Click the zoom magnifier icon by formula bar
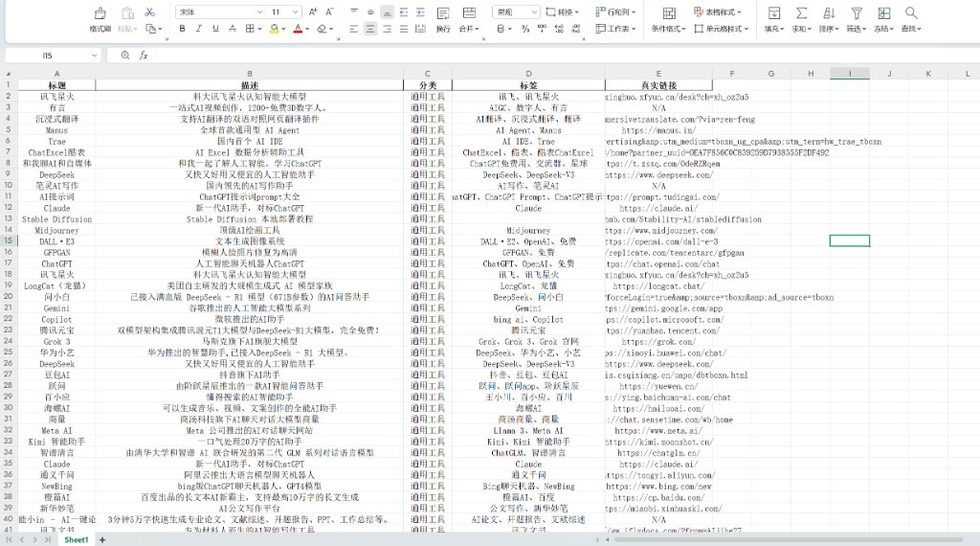 (125, 55)
